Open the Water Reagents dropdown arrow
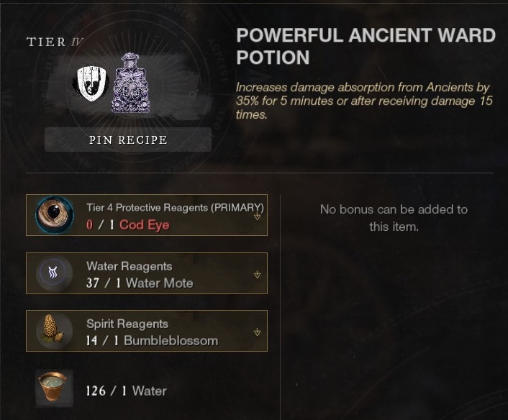508x420 pixels. point(258,275)
